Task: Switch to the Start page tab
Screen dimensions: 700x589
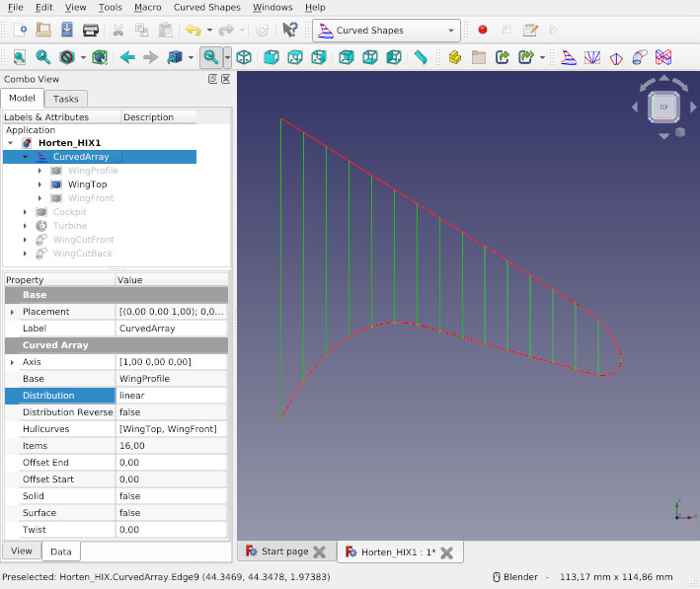Action: (x=284, y=552)
